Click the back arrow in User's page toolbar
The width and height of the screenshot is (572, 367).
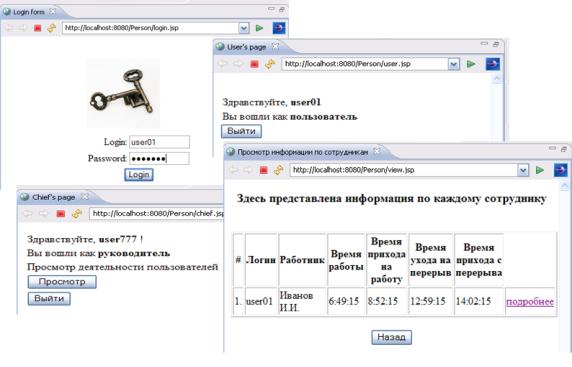click(x=223, y=64)
